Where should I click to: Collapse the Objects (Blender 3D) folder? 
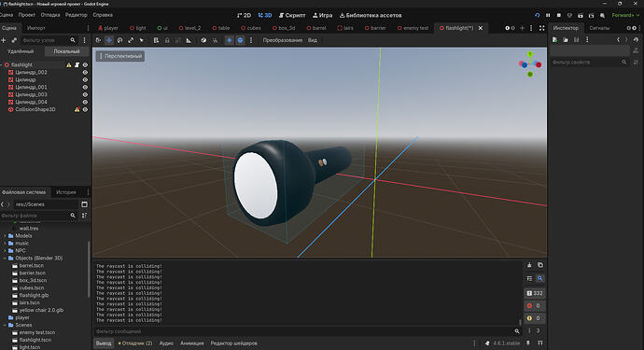pyautogui.click(x=5, y=258)
